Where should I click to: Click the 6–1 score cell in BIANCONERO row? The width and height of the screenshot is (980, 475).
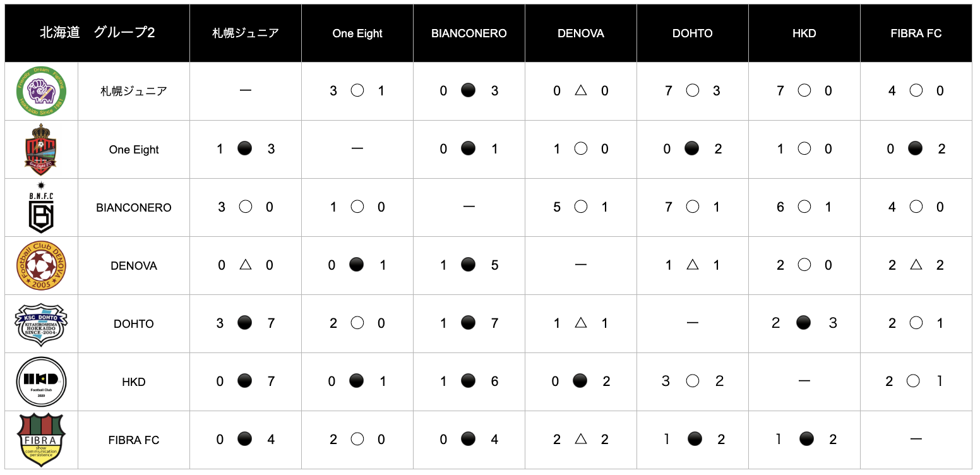coord(804,207)
